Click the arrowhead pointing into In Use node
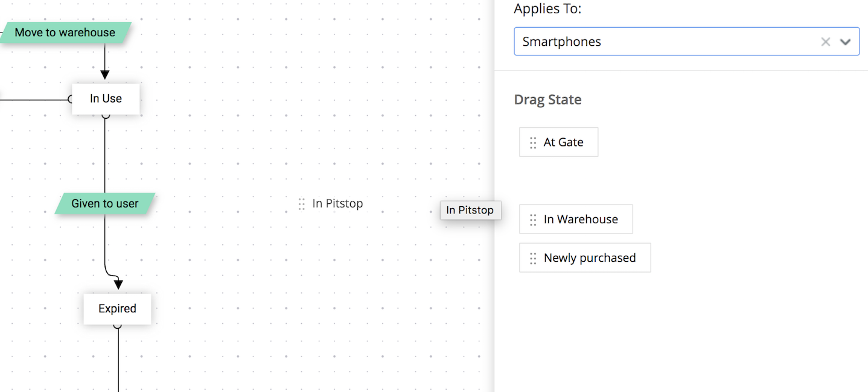Screen dimensions: 868x392 point(105,75)
